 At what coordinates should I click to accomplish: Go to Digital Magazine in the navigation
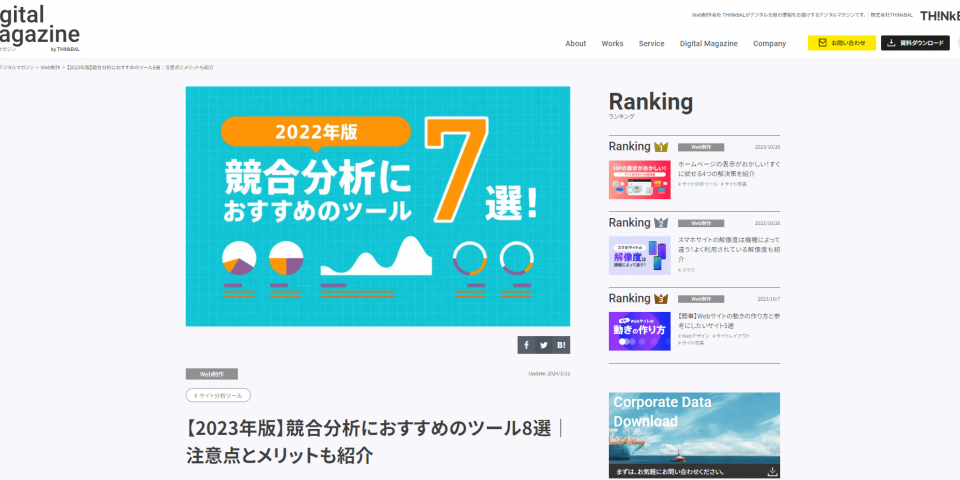(x=708, y=43)
